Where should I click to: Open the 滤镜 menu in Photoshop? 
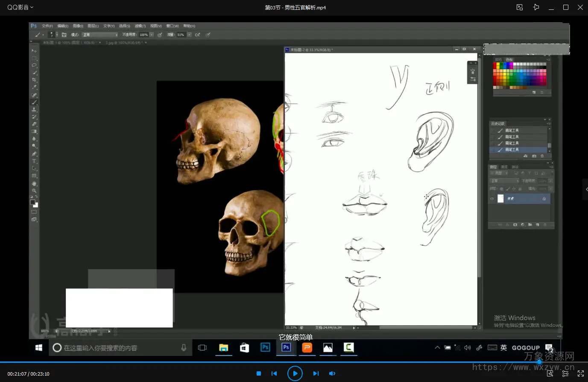140,26
